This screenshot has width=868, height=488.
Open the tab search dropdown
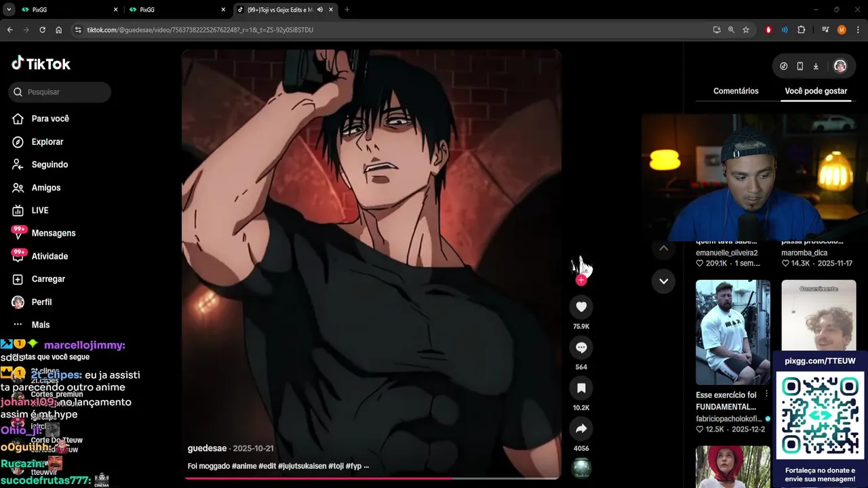click(9, 9)
